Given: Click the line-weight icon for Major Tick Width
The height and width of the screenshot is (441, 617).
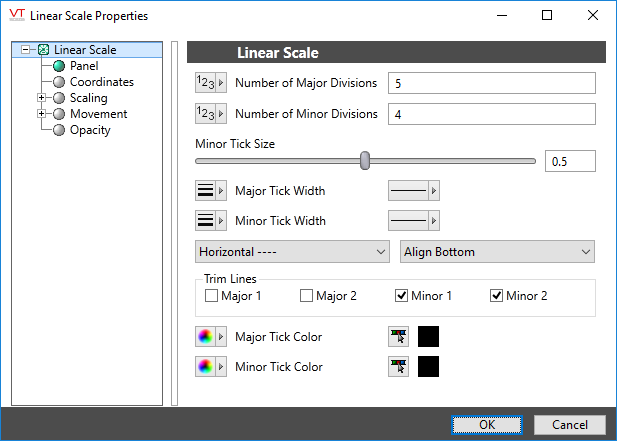Looking at the screenshot, I should click(x=206, y=191).
